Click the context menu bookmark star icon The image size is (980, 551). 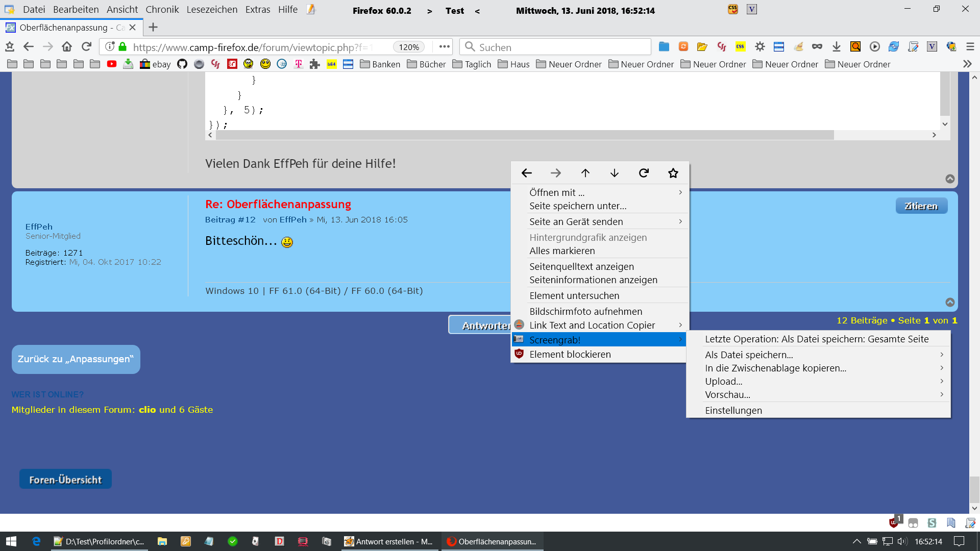pyautogui.click(x=673, y=173)
